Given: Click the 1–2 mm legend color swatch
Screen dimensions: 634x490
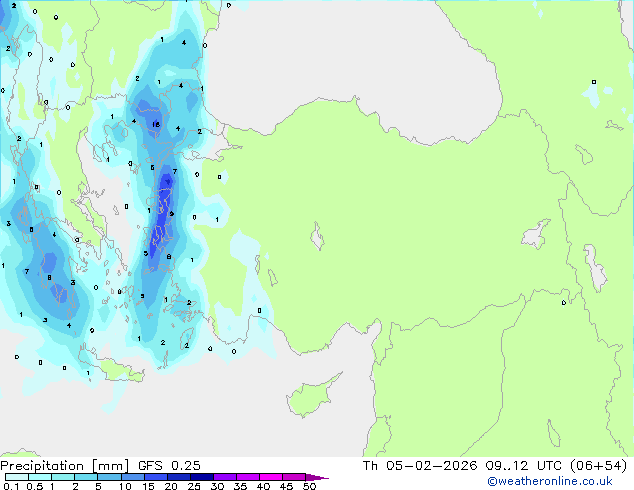Looking at the screenshot, I should pos(63,477).
